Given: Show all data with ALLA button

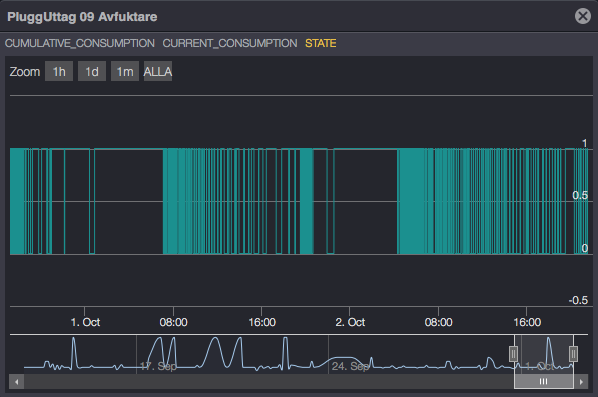Looking at the screenshot, I should coord(158,71).
